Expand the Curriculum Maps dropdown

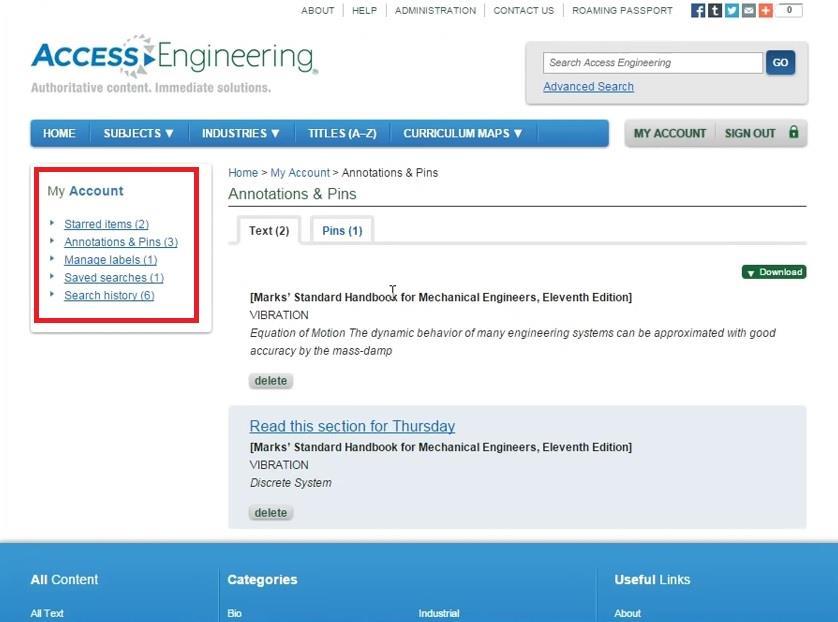click(463, 133)
